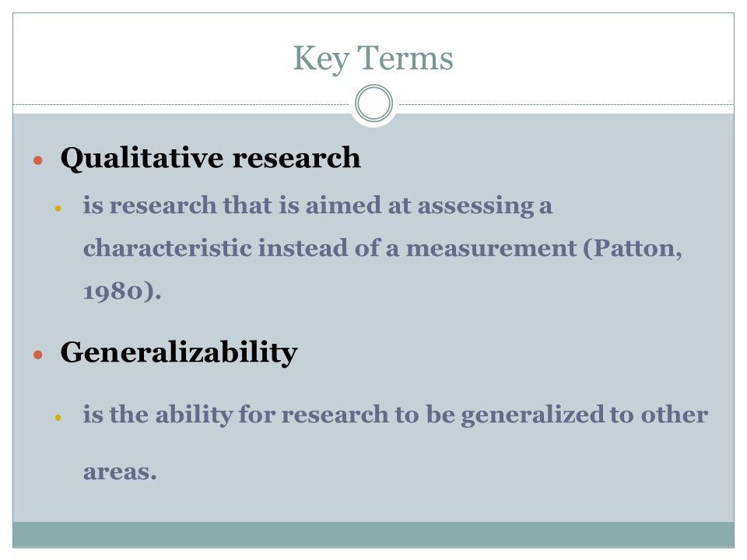Click the word 'areas.' on the last line
The image size is (747, 560).
[120, 472]
